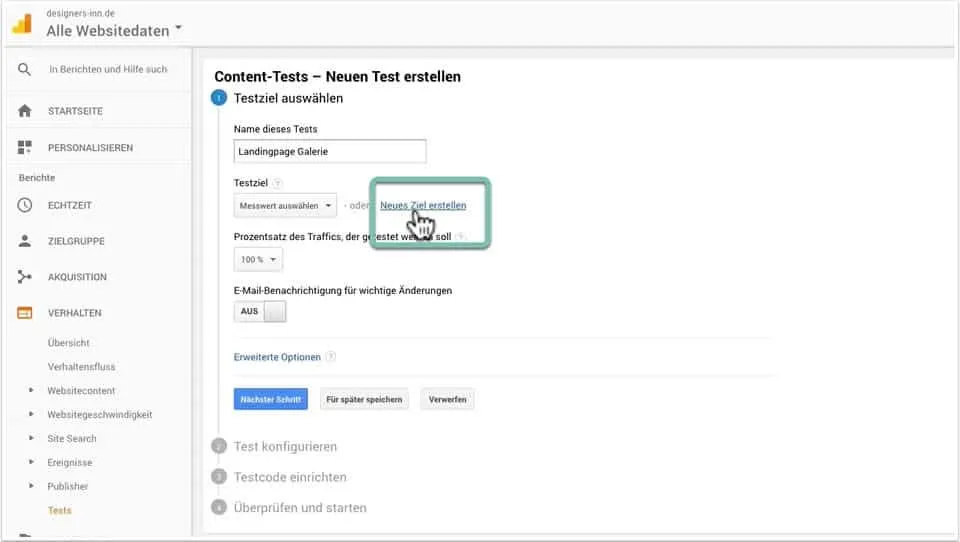Select Verhaltensfluss in sidebar menu

click(81, 367)
